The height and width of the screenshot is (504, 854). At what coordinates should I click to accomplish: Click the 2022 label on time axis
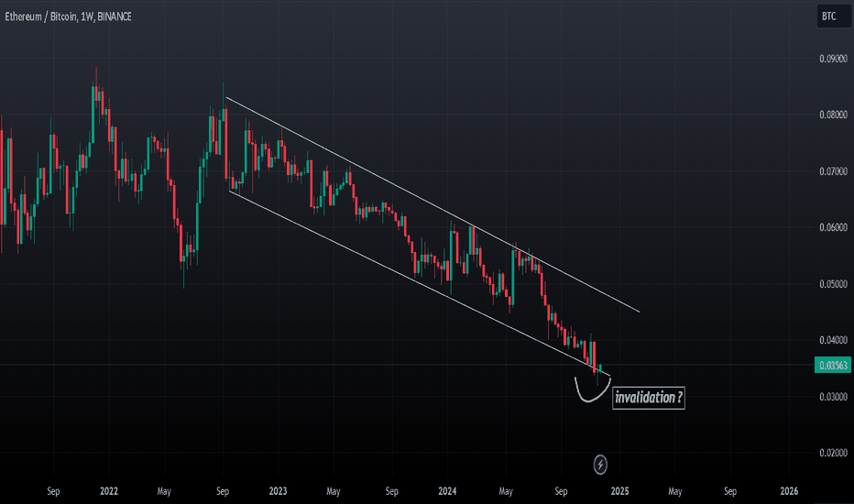(109, 491)
